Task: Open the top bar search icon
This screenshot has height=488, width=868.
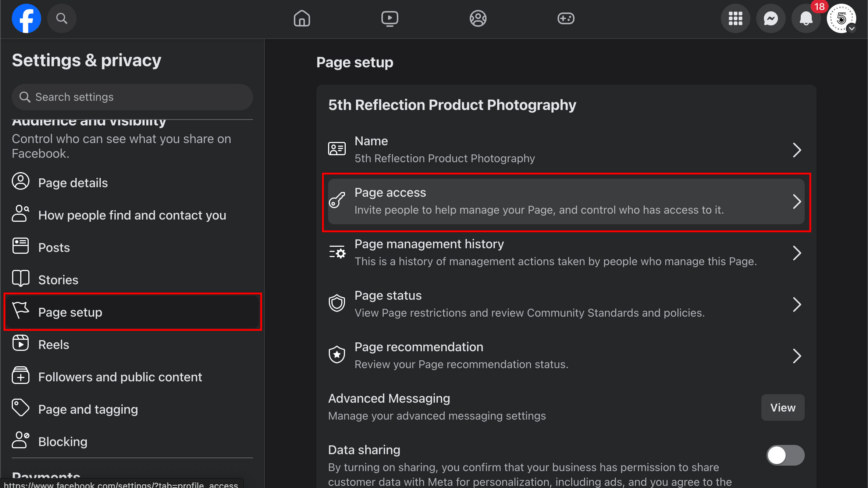Action: tap(61, 18)
